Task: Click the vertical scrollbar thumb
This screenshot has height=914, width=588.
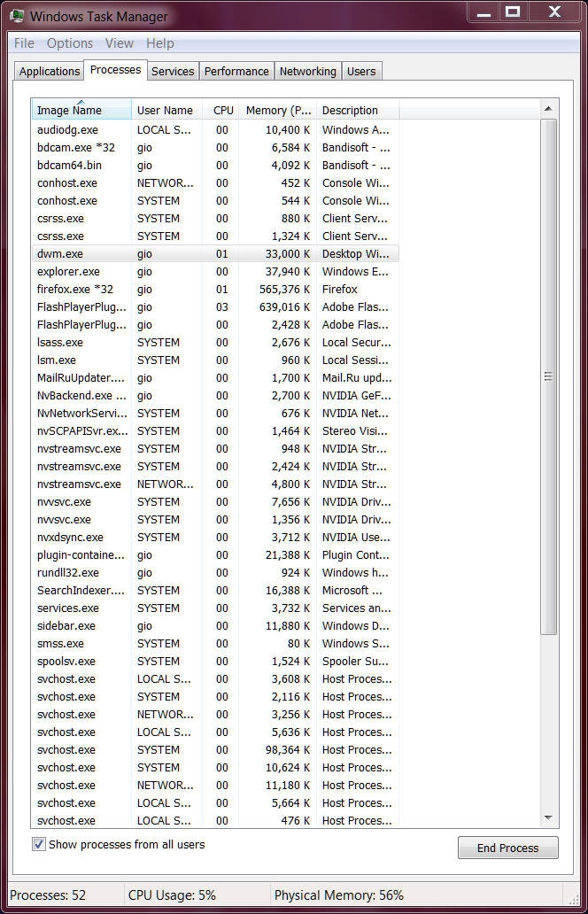Action: [x=548, y=377]
